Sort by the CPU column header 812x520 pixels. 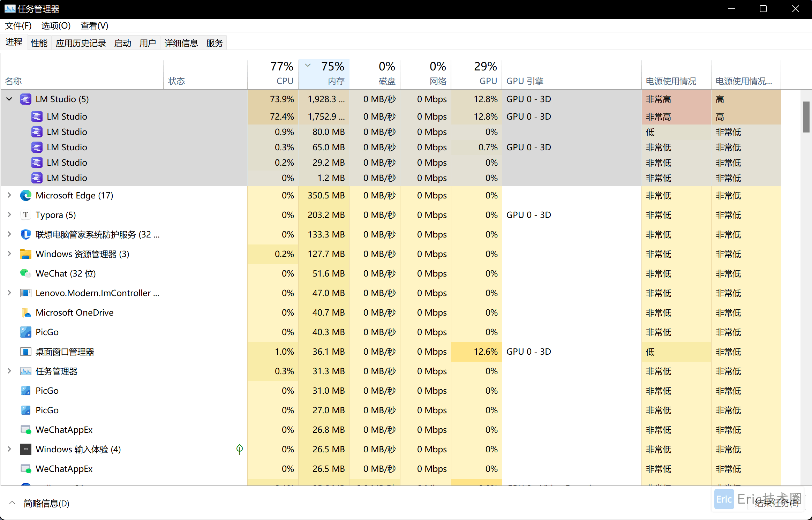point(273,74)
